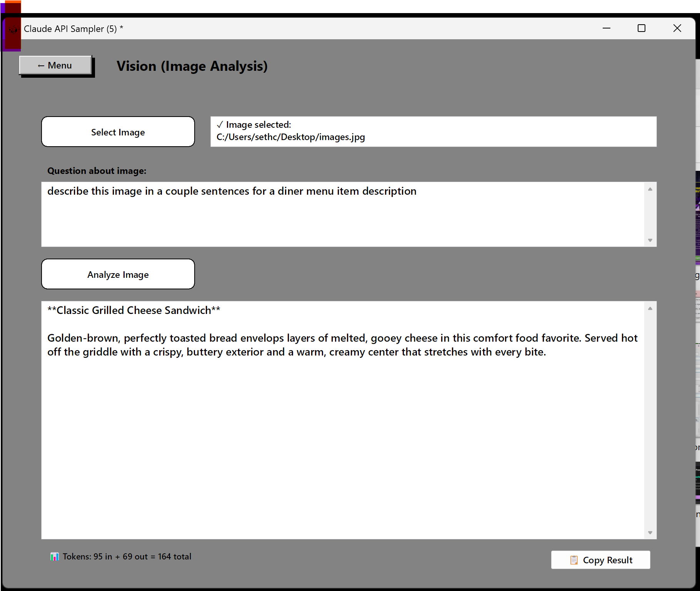The height and width of the screenshot is (591, 700).
Task: Maximize the Claude API Sampler window
Action: point(642,28)
